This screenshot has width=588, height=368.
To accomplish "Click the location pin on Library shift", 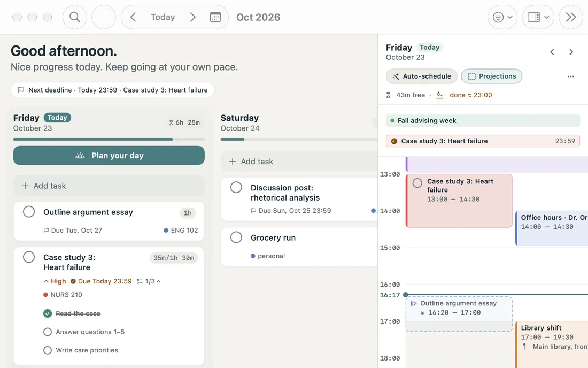I will 524,347.
